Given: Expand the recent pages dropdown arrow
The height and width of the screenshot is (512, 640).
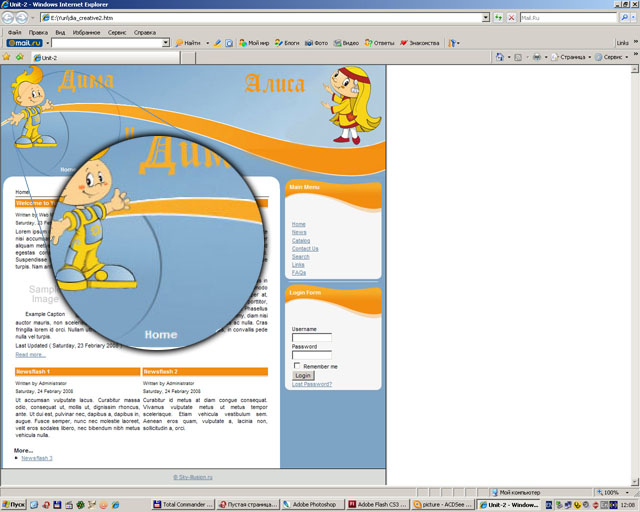Looking at the screenshot, I should pos(33,18).
